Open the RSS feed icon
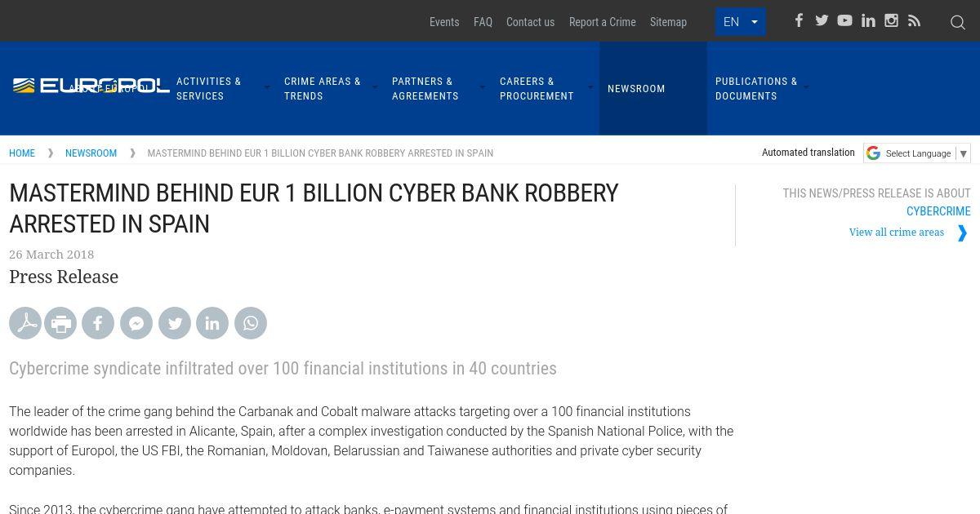This screenshot has height=514, width=980. [x=914, y=21]
